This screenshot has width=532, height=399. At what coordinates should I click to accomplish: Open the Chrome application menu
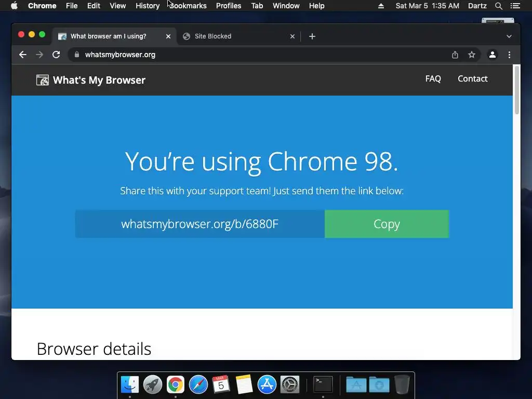coord(42,6)
